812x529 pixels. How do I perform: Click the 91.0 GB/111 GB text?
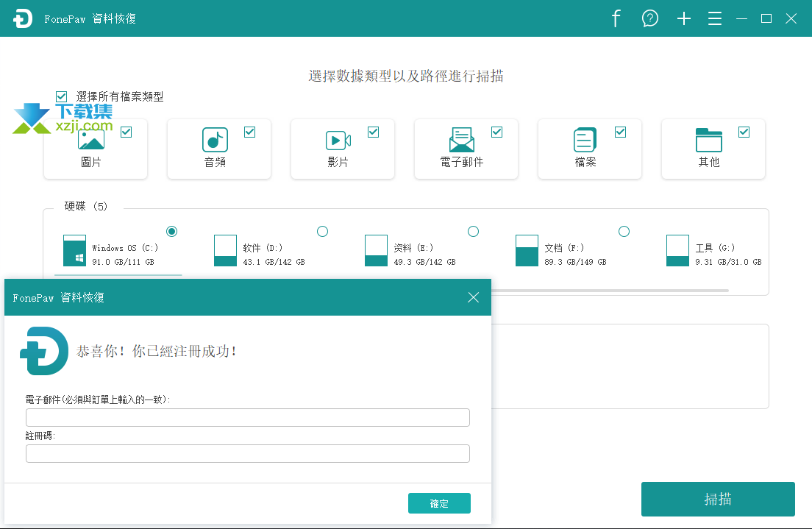coord(124,262)
